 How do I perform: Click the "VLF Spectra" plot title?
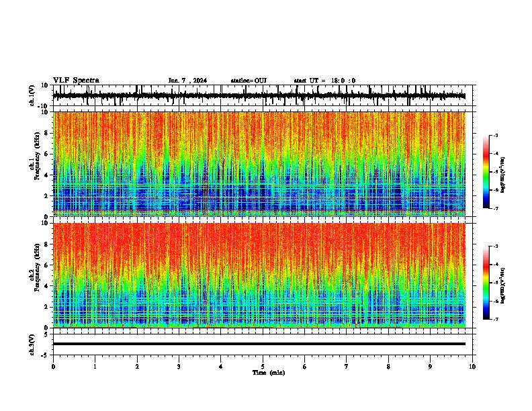(x=76, y=81)
